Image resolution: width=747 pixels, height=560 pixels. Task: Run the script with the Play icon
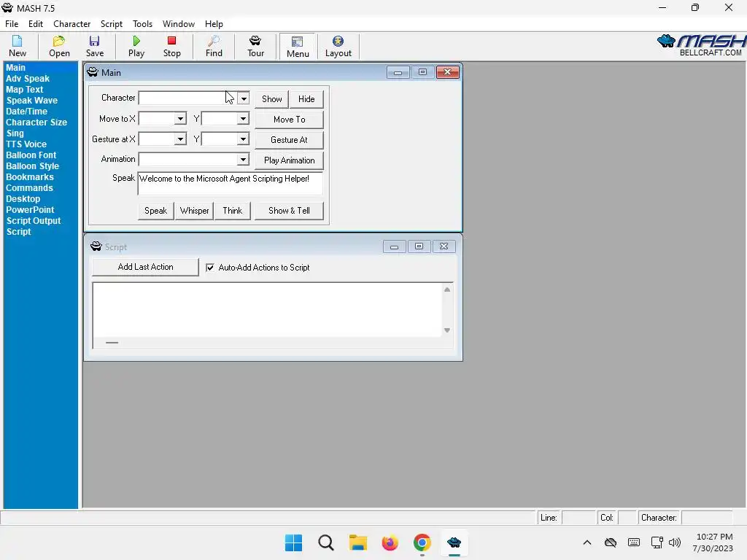(136, 46)
